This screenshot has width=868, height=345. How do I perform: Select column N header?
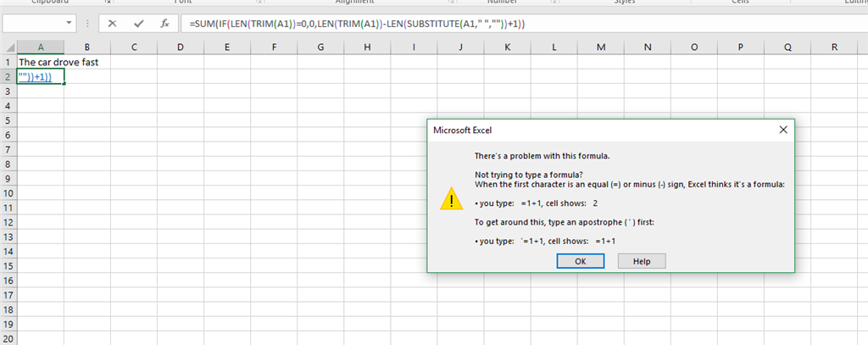point(648,47)
